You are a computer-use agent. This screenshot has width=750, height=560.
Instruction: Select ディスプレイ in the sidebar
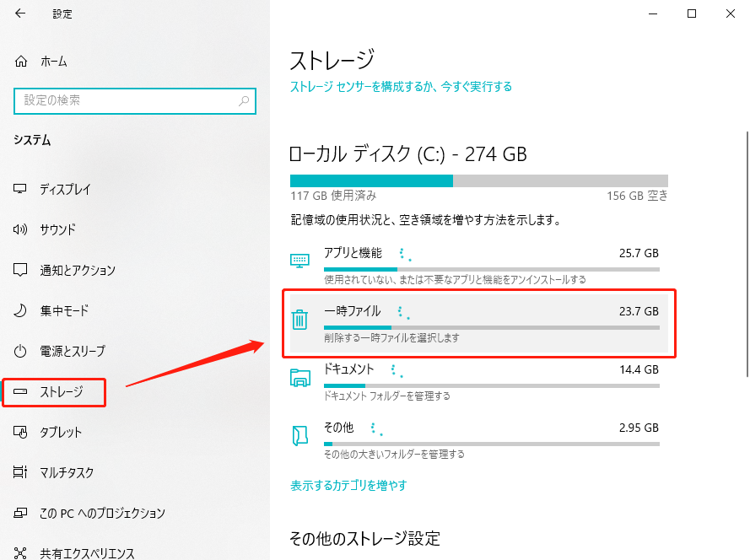coord(135,190)
